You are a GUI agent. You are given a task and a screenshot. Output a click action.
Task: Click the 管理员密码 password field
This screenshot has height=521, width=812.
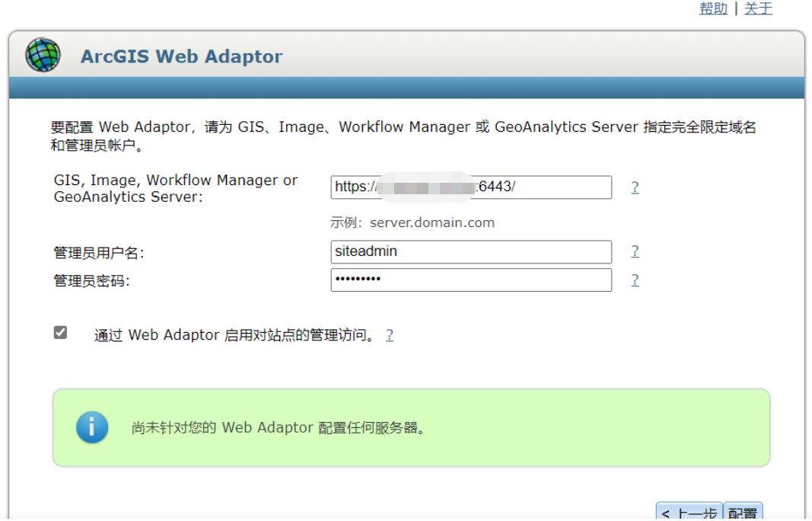470,280
